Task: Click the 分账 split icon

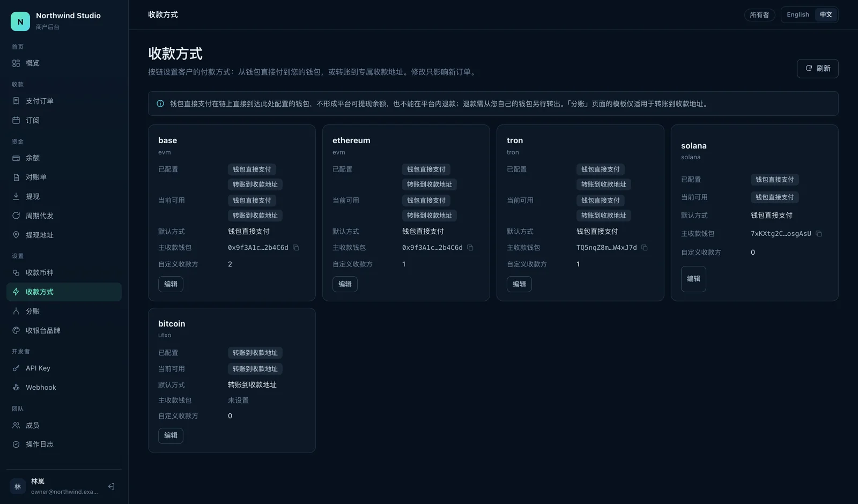Action: click(x=16, y=311)
